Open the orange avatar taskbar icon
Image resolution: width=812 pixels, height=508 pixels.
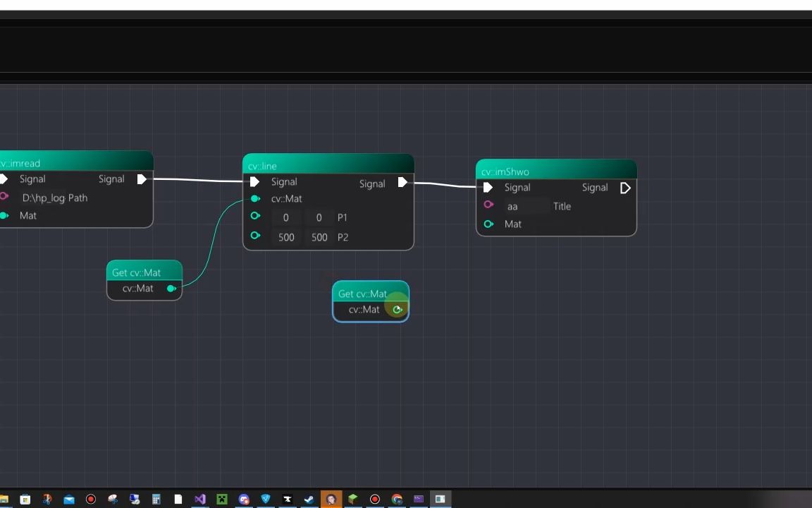tap(331, 500)
